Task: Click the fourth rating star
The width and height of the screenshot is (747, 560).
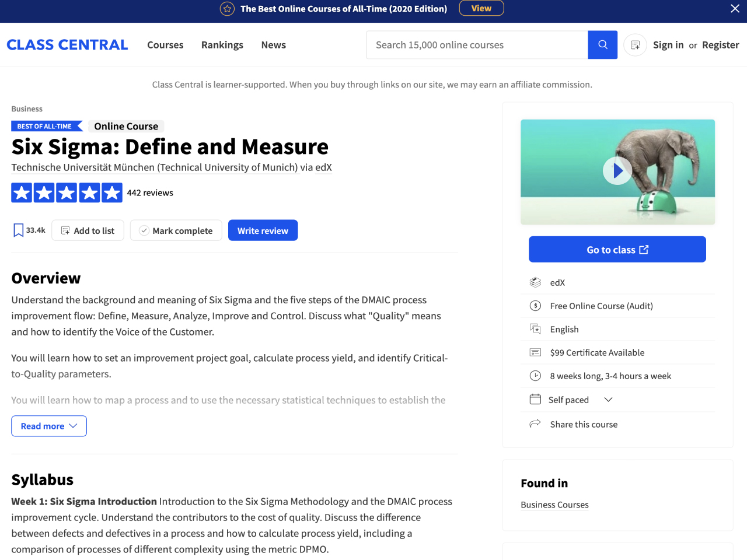Action: (89, 193)
